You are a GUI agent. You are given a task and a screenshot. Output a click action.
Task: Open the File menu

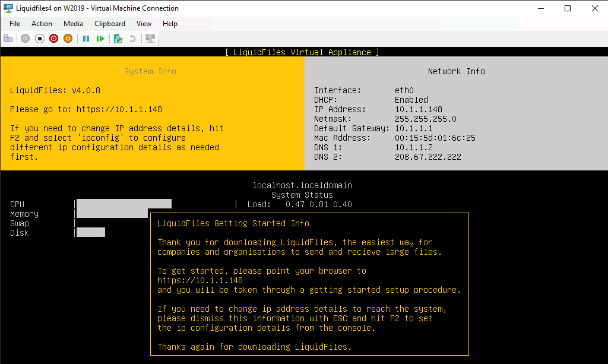coord(15,24)
